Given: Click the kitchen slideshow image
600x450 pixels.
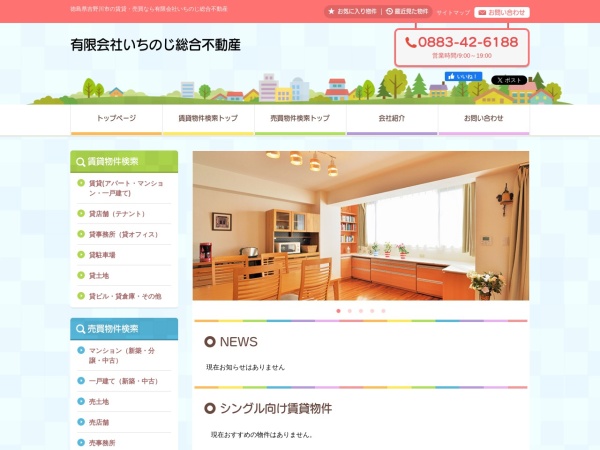Looking at the screenshot, I should point(361,225).
